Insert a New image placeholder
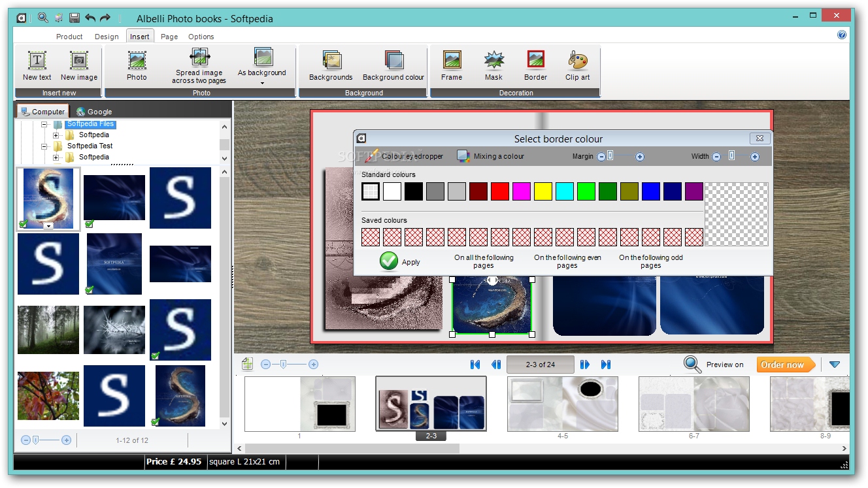This screenshot has width=868, height=488. tap(79, 65)
